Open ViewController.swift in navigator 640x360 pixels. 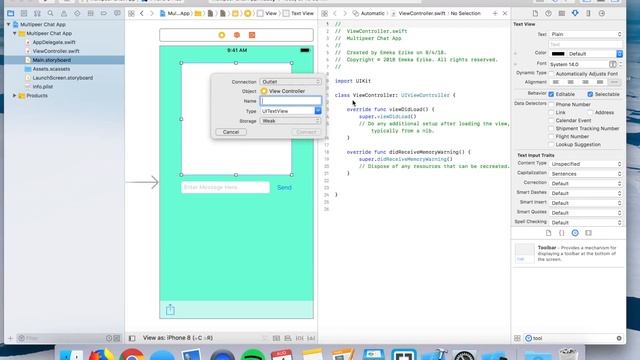[56, 51]
